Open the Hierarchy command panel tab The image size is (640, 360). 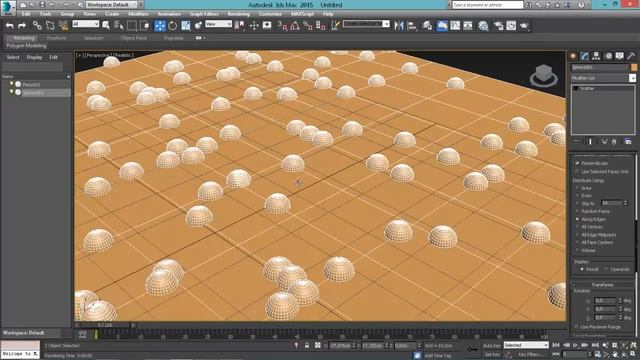pos(596,56)
